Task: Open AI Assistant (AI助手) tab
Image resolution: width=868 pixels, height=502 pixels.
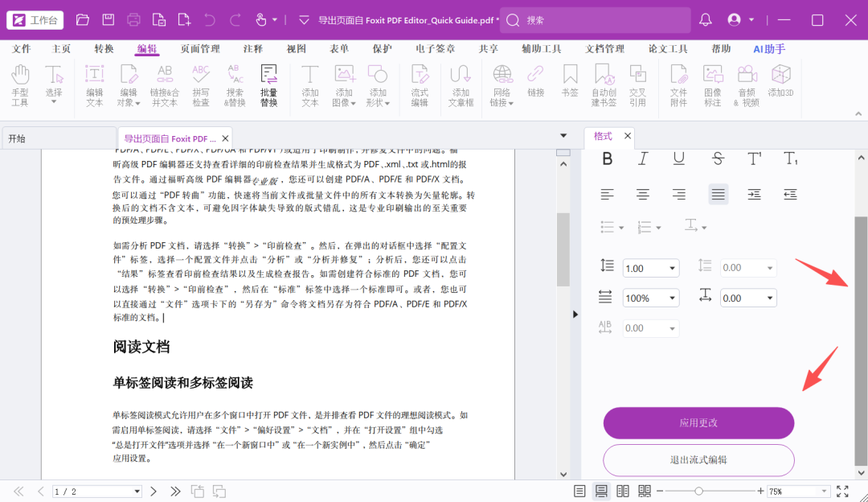Action: pyautogui.click(x=769, y=49)
